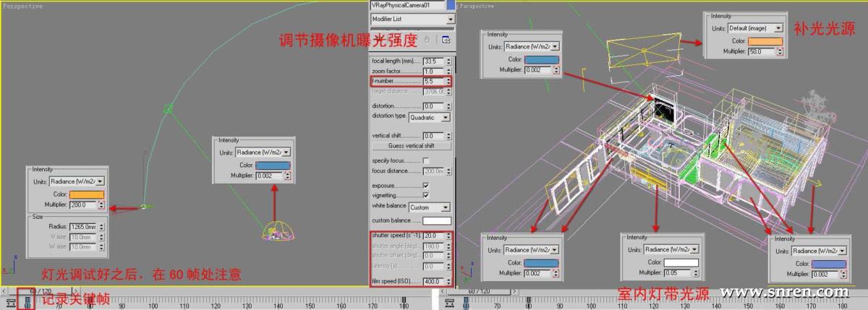This screenshot has width=868, height=310.
Task: Click spinner arrows beside Multiplier 200.0
Action: tap(102, 205)
